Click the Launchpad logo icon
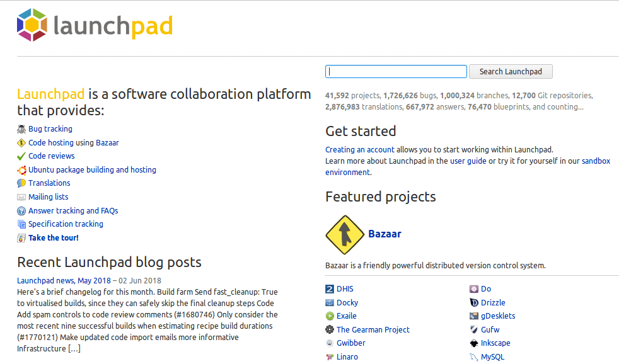619x364 pixels. coord(32,25)
